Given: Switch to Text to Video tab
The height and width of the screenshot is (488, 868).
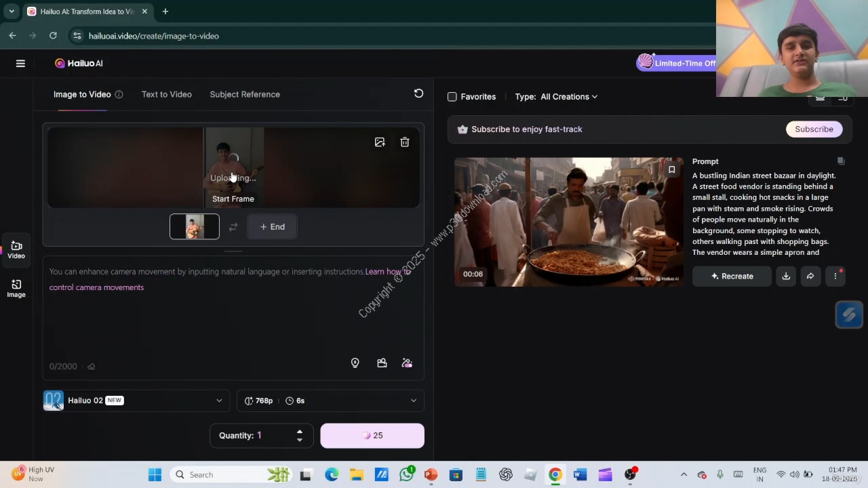Looking at the screenshot, I should coord(166,94).
